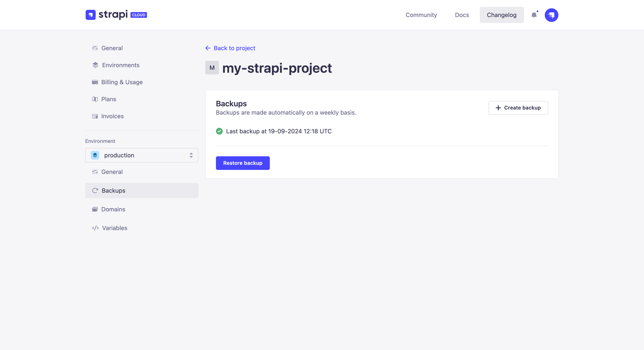Click the Create backup button
This screenshot has height=350, width=644.
pos(518,108)
